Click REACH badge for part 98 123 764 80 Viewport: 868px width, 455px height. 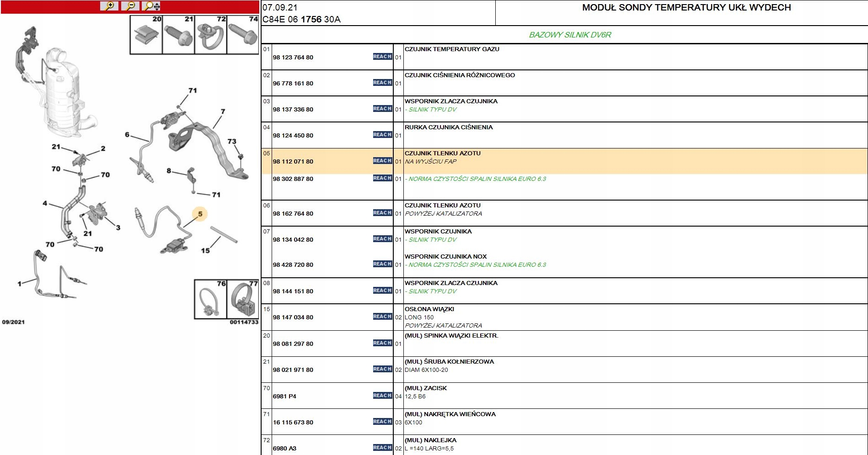382,57
